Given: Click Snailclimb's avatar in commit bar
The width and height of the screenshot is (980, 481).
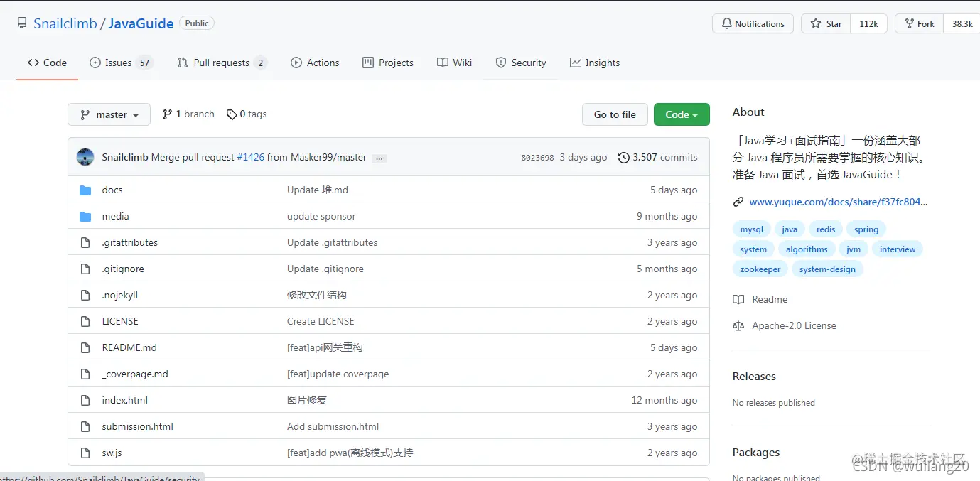Looking at the screenshot, I should [85, 157].
